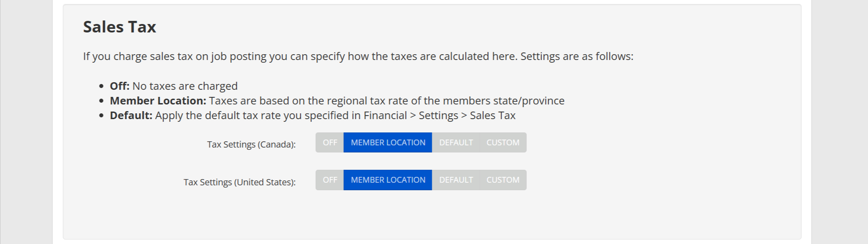Image resolution: width=868 pixels, height=244 pixels.
Task: Click the bold 'Off:' bullet term
Action: (119, 86)
